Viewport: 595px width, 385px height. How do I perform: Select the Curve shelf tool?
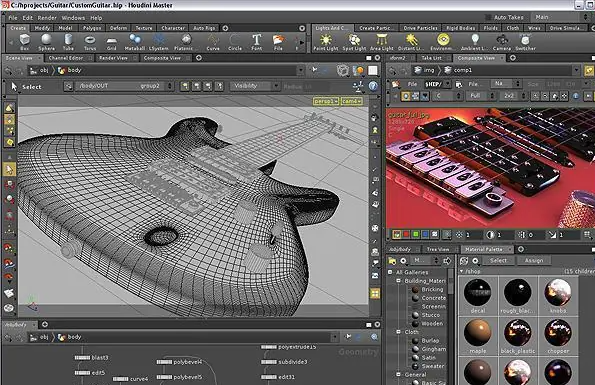coord(213,42)
